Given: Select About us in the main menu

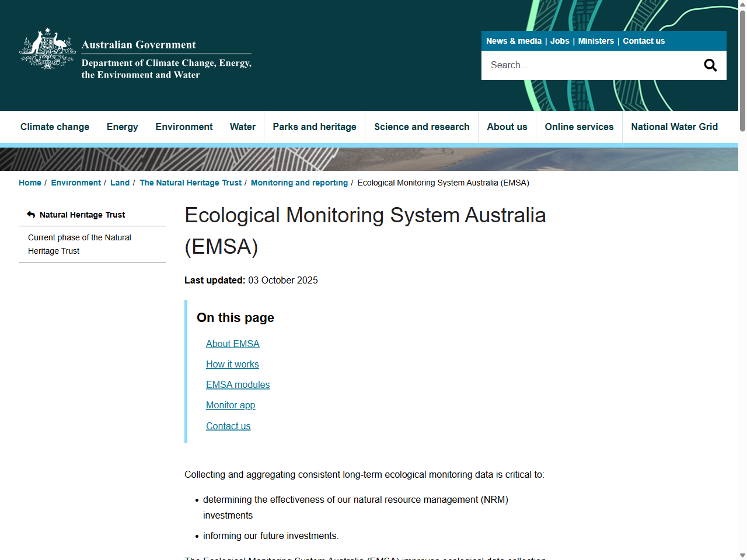Looking at the screenshot, I should tap(507, 127).
